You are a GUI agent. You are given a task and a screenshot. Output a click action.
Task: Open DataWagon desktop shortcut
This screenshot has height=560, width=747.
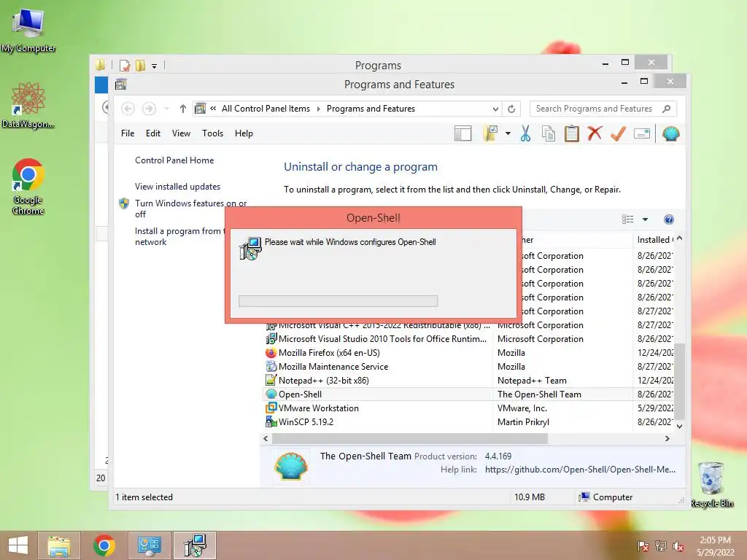[x=28, y=105]
